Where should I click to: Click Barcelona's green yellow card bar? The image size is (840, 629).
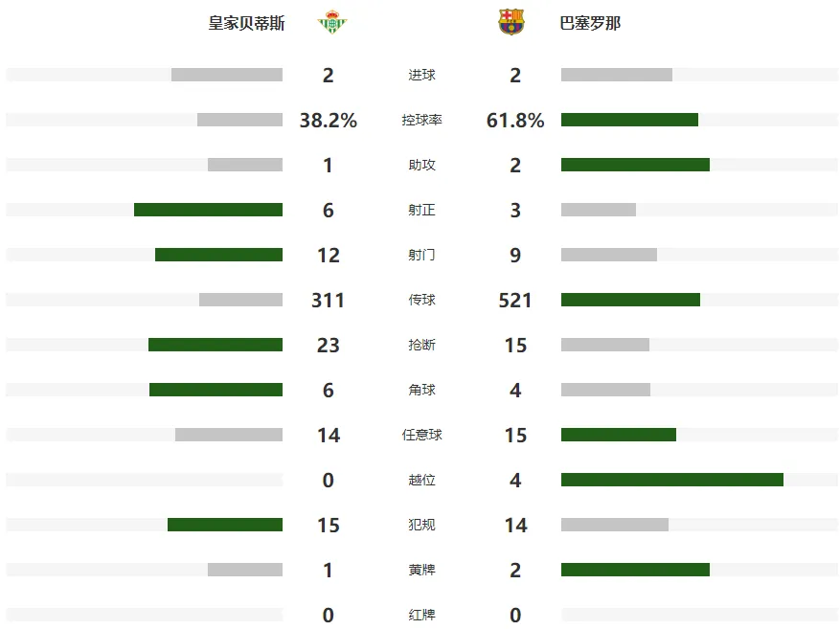coord(635,570)
